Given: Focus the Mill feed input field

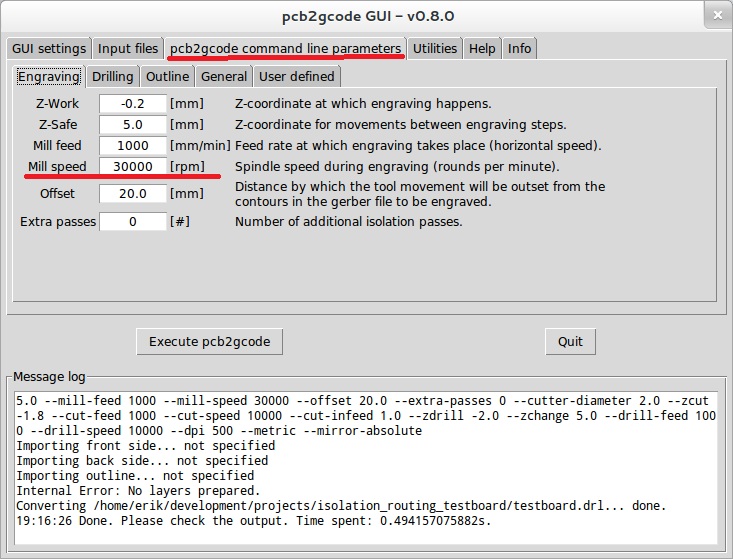Looking at the screenshot, I should [133, 146].
